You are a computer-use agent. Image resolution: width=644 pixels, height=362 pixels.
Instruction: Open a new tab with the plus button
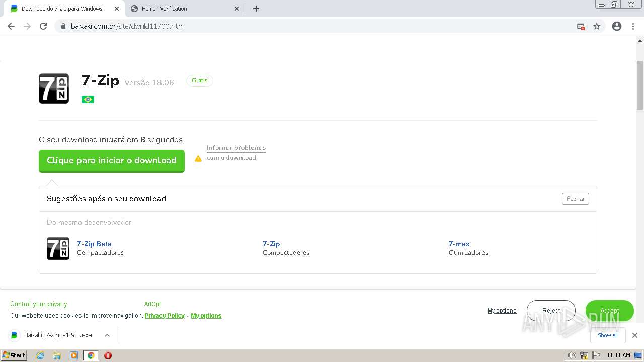tap(256, 9)
